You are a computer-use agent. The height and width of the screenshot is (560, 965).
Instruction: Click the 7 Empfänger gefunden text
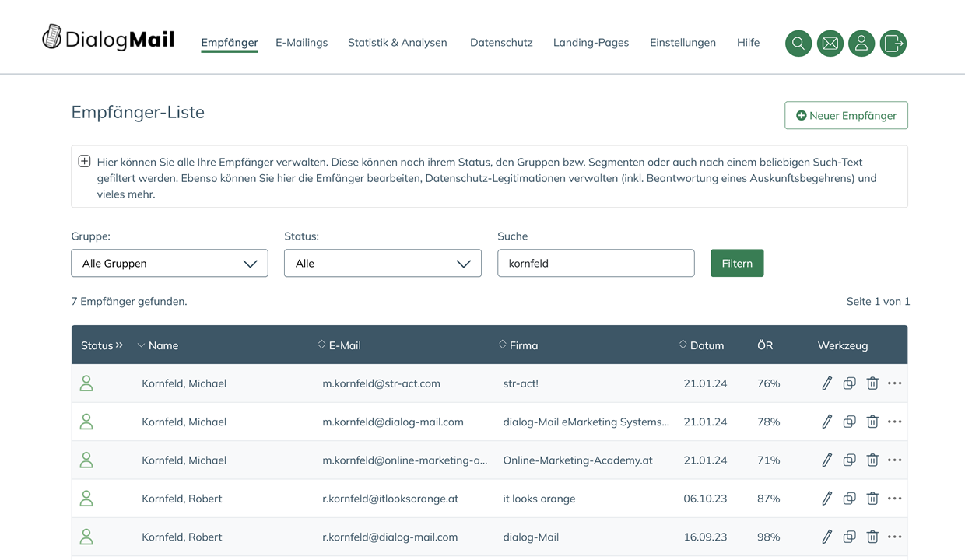[129, 301]
